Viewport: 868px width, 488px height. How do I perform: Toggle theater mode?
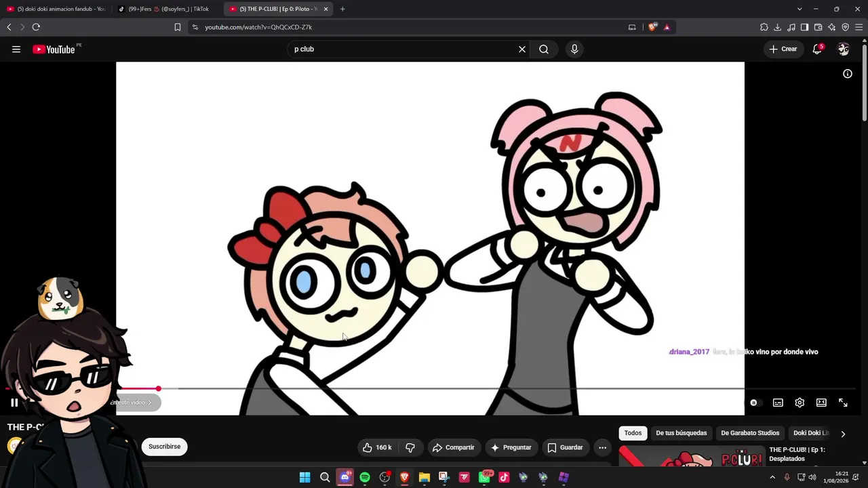click(821, 403)
